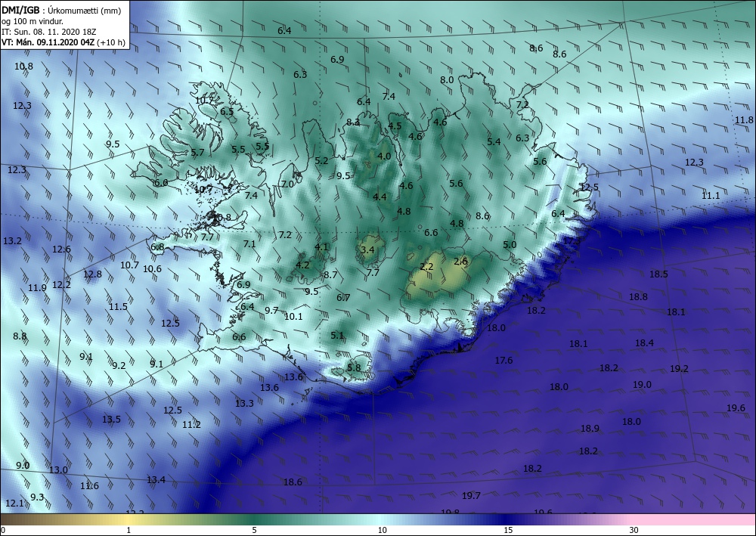The height and width of the screenshot is (536, 756).
Task: Select the 'IT: Sun. 08. 11. 2020 18Z' line
Action: (48, 32)
